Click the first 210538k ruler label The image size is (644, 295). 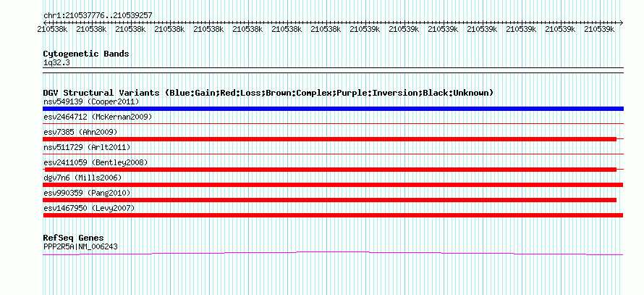click(53, 29)
